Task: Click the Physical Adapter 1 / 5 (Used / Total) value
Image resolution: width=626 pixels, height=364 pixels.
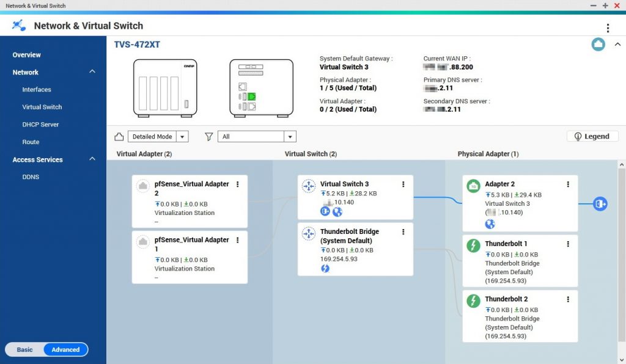Action: point(348,88)
